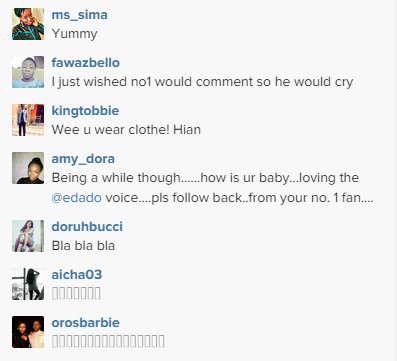Click fawazbello's 'I just wished' comment text
397x361 pixels.
coord(202,82)
